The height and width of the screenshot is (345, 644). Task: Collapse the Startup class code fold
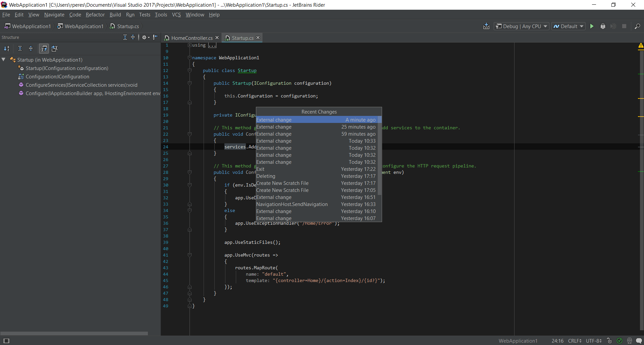point(190,70)
